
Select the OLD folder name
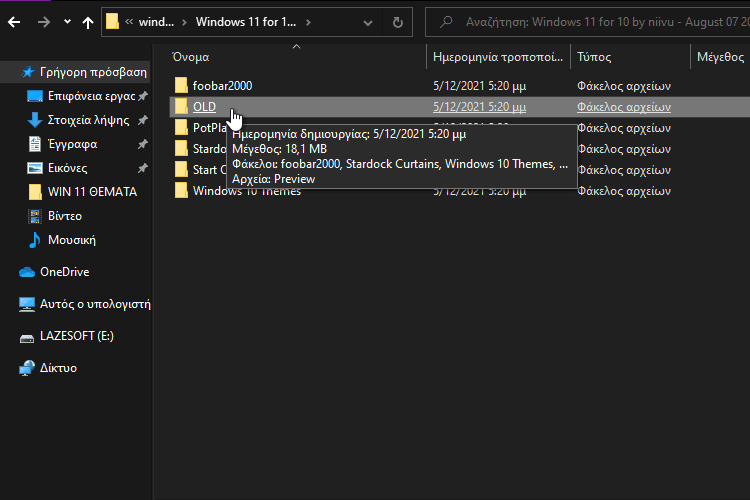(x=204, y=107)
